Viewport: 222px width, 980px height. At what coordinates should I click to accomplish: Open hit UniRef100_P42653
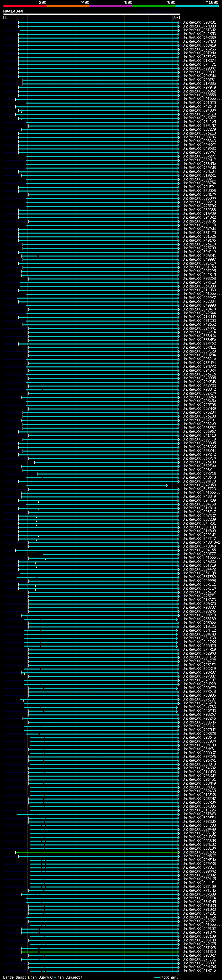point(199,34)
